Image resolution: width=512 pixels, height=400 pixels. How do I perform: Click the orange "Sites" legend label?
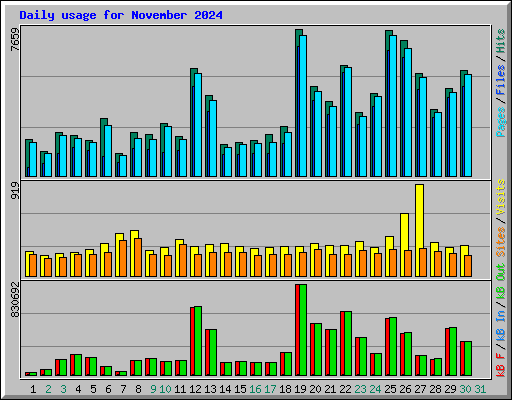pos(501,242)
